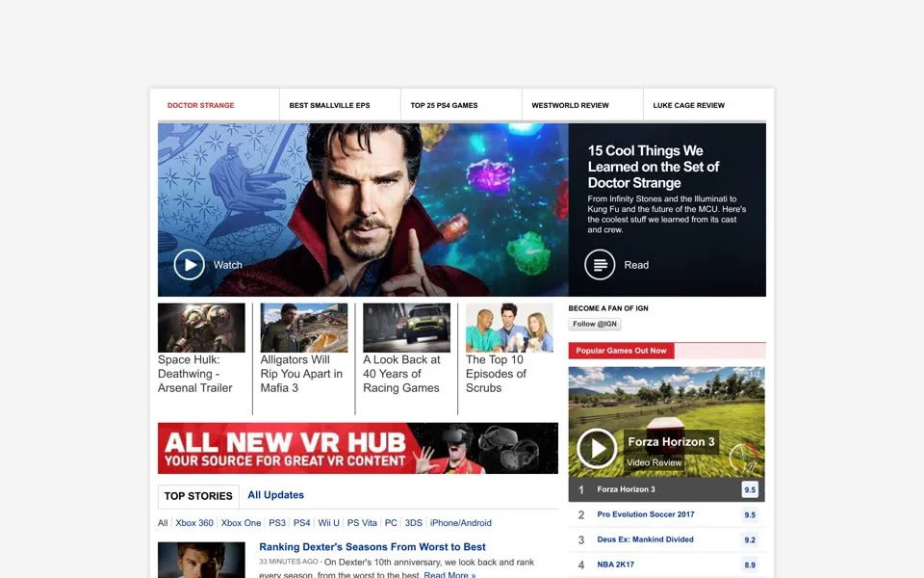
Task: Filter stories by All platforms
Action: (163, 522)
